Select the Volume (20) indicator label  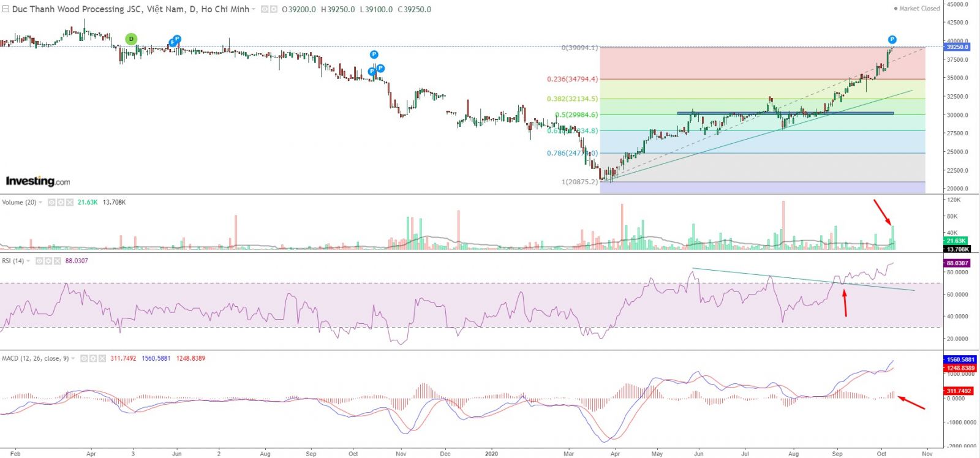click(x=19, y=202)
